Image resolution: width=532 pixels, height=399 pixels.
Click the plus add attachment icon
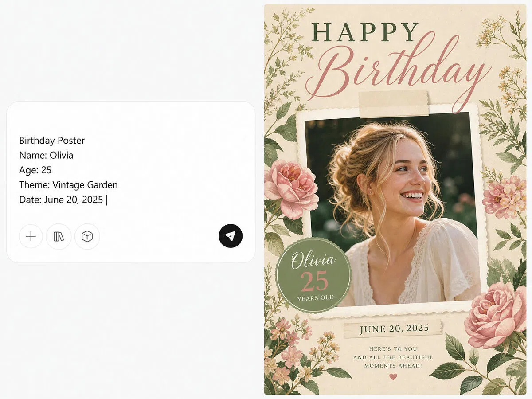click(31, 236)
